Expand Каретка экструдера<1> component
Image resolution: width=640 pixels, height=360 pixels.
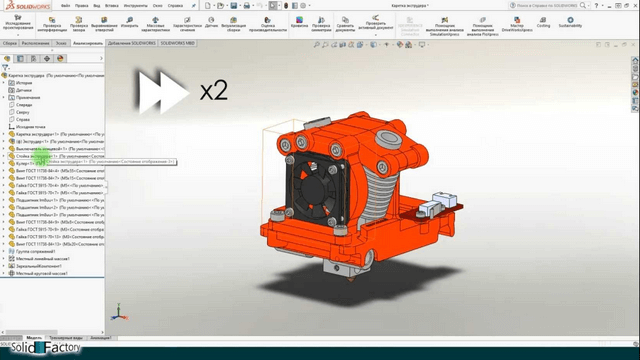(x=4, y=134)
